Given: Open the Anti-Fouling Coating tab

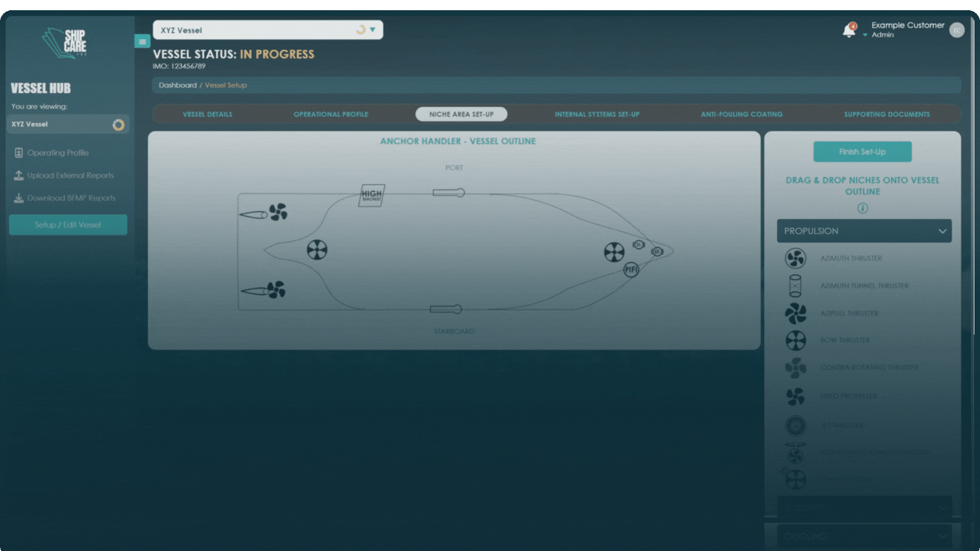Looking at the screenshot, I should pyautogui.click(x=741, y=114).
